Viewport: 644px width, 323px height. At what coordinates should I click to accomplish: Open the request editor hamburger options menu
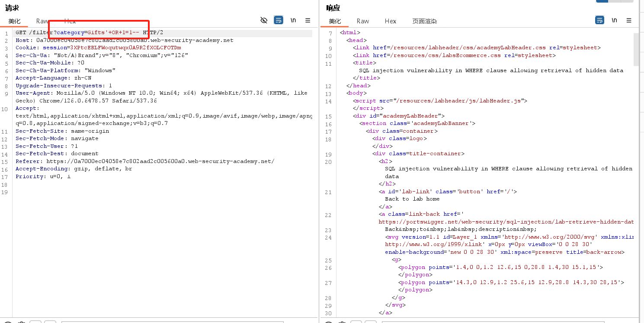click(x=308, y=20)
